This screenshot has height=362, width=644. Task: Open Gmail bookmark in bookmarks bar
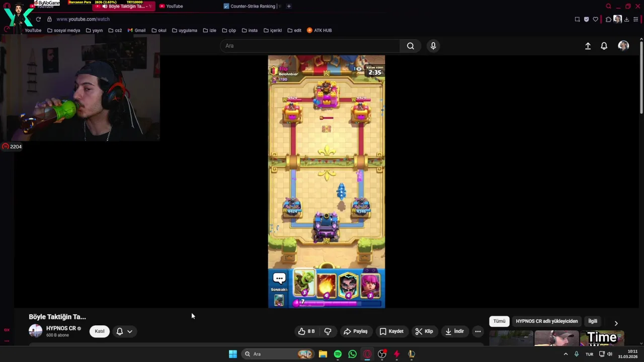click(x=136, y=30)
